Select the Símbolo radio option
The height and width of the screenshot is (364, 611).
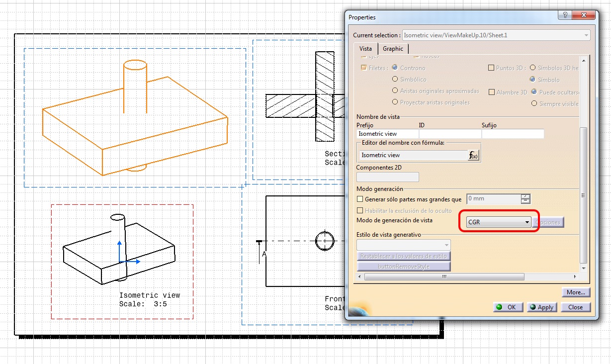(x=532, y=80)
